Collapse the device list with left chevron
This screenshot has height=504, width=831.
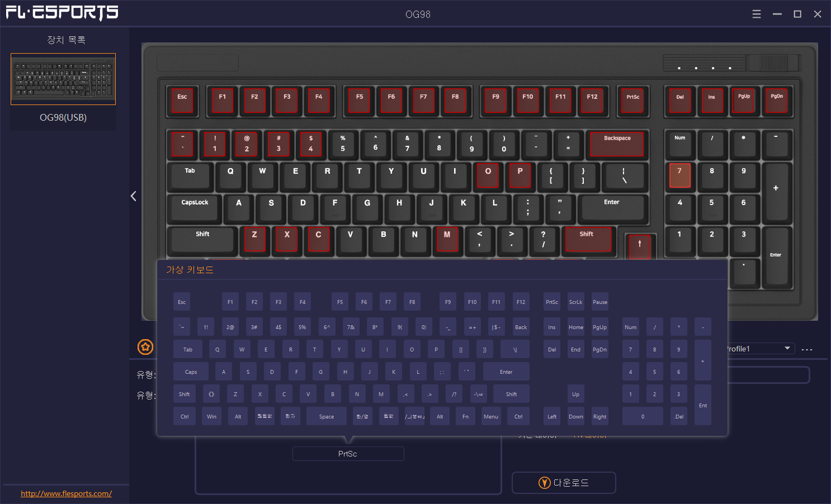click(x=133, y=196)
